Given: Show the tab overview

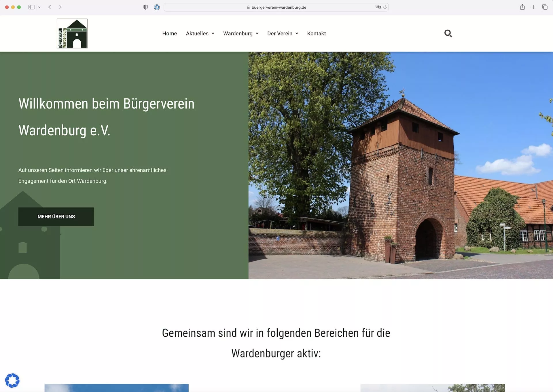Looking at the screenshot, I should tap(544, 7).
